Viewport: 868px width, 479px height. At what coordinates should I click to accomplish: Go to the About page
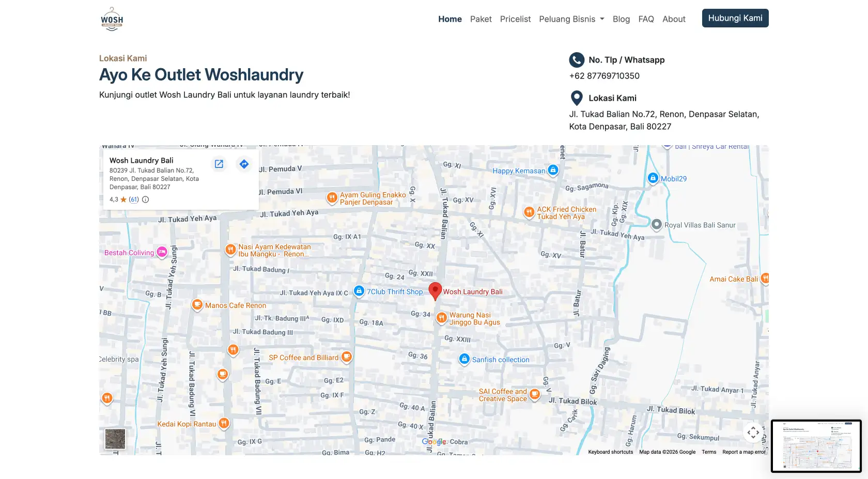coord(674,19)
